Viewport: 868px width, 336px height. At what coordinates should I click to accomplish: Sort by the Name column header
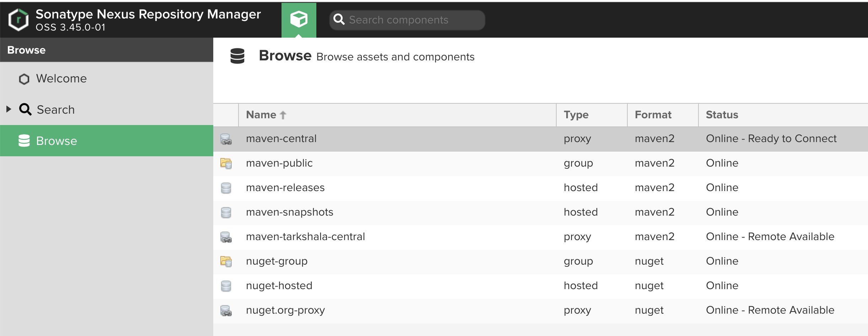[397, 115]
